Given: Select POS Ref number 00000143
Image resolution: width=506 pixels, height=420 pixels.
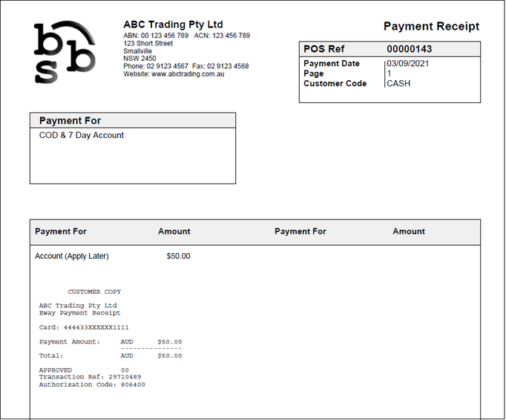Looking at the screenshot, I should point(409,49).
